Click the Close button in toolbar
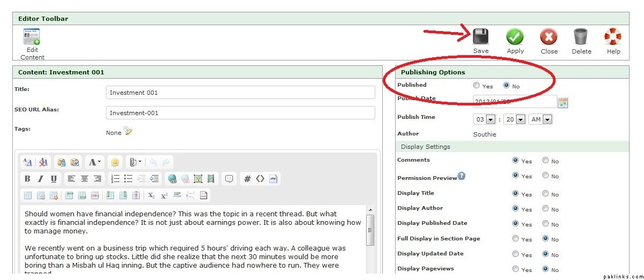 [x=548, y=37]
